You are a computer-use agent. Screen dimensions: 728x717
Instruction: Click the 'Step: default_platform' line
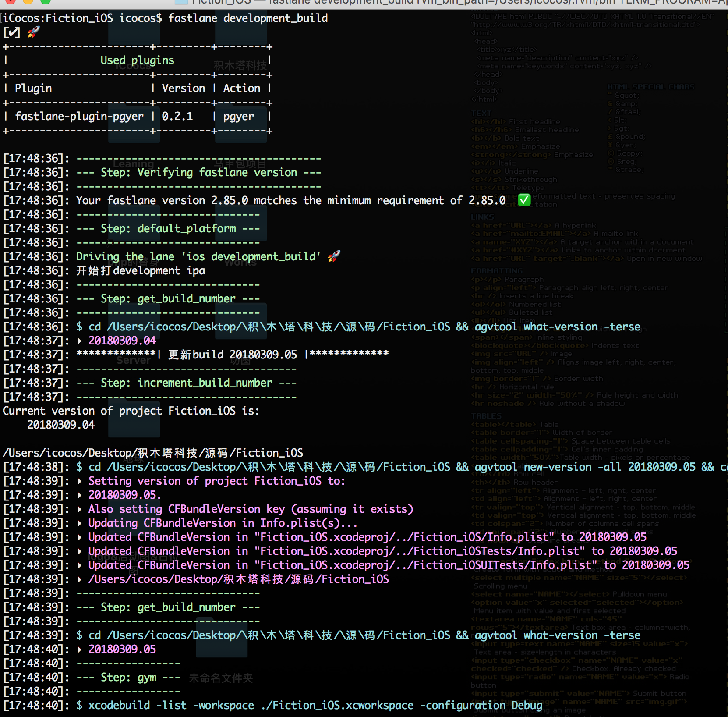click(168, 229)
